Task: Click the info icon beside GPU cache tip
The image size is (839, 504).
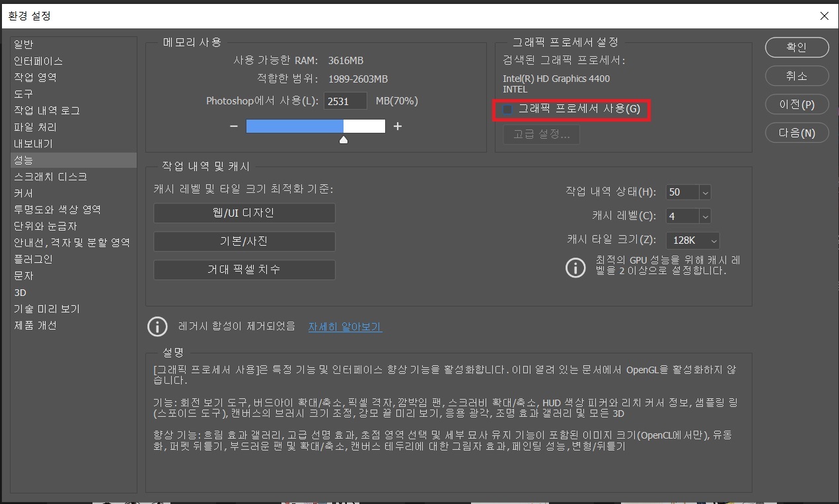Action: [x=576, y=268]
